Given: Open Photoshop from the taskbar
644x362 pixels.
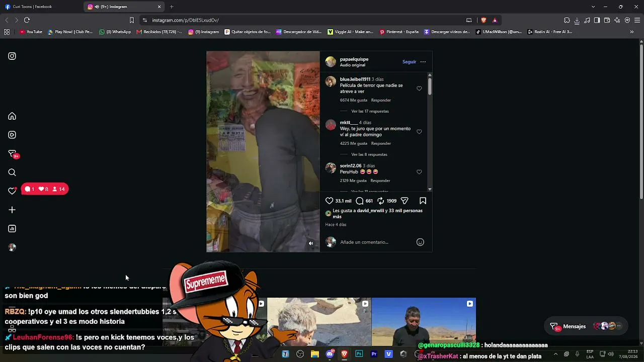Looking at the screenshot, I should point(359,354).
